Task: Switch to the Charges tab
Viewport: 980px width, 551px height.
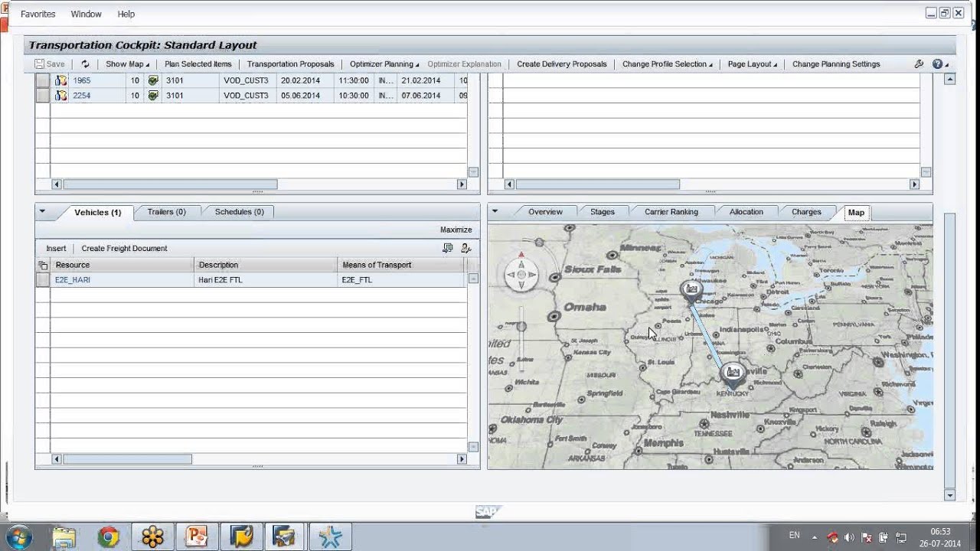Action: 806,212
